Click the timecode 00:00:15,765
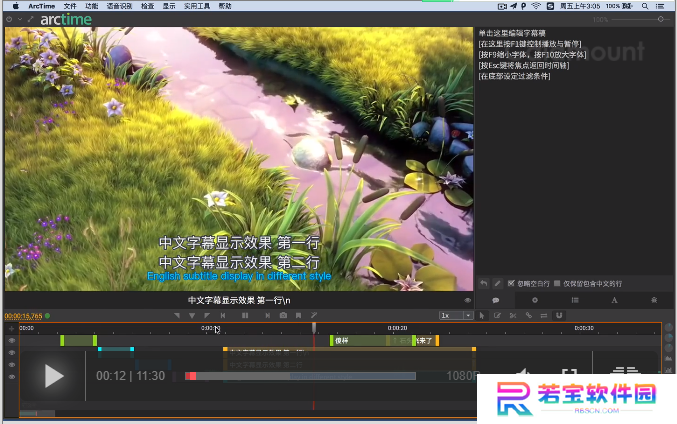677x424 pixels. (23, 316)
